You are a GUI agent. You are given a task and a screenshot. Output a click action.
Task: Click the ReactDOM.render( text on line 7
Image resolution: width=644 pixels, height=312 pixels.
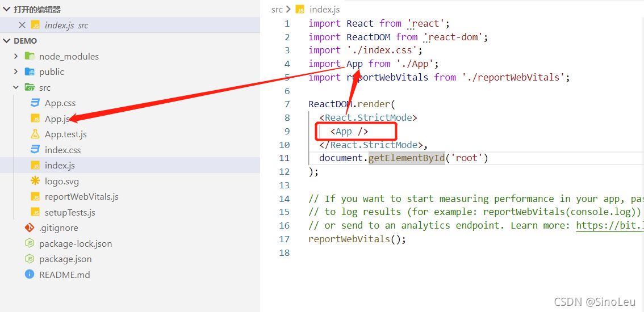pos(351,104)
